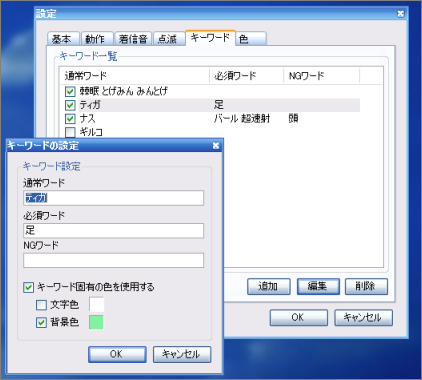
Task: Uncheck the 背景色 checkbox
Action: coord(41,322)
